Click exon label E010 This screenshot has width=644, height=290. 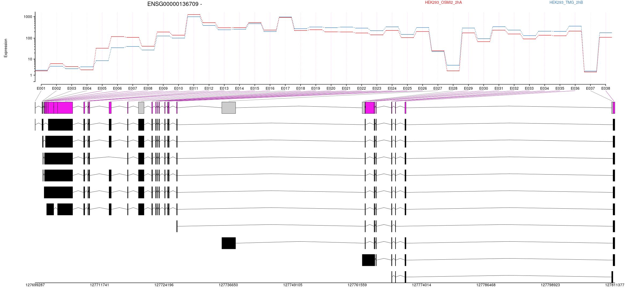pos(178,88)
